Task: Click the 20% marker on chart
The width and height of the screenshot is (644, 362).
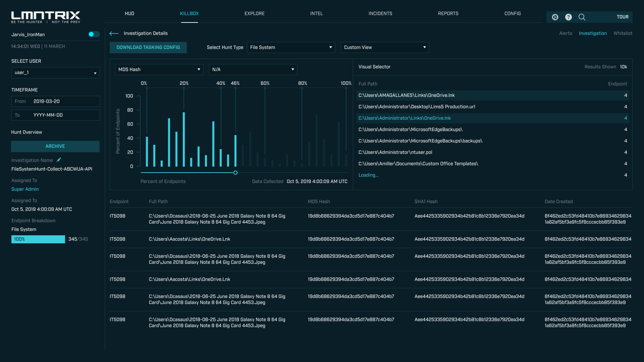Action: click(184, 83)
